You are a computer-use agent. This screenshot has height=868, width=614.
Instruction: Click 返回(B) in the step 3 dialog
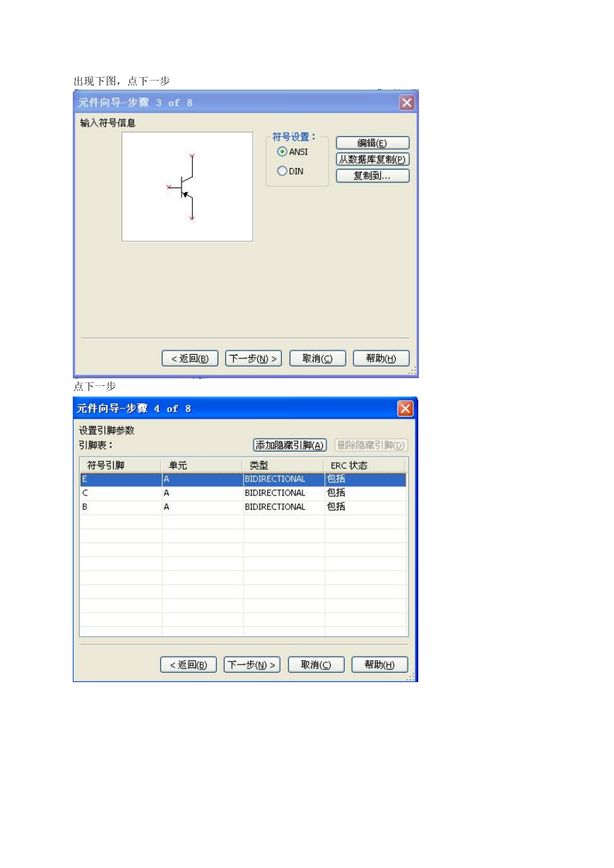coord(190,358)
